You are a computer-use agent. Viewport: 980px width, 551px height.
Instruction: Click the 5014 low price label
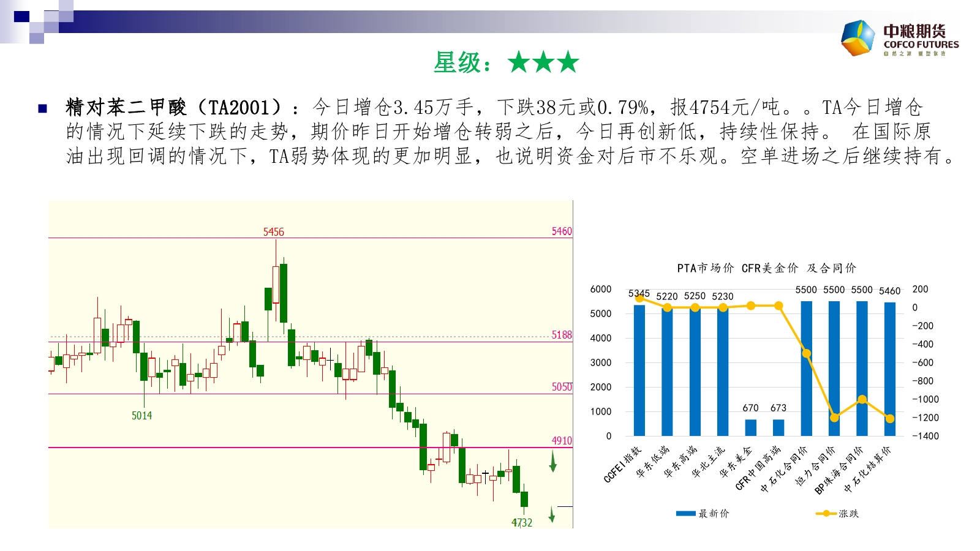click(x=141, y=416)
